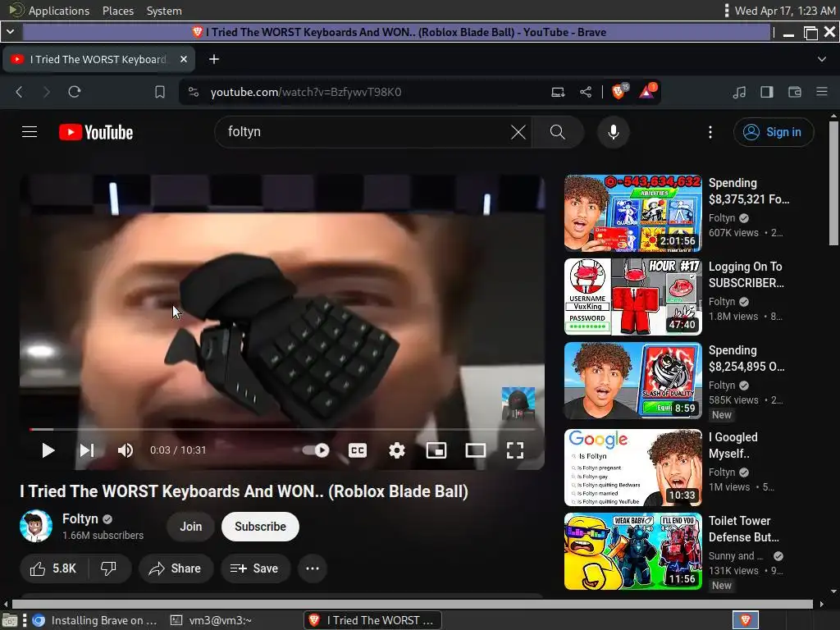
Task: Open Toilet Tower Defense video thumbnail
Action: 632,551
